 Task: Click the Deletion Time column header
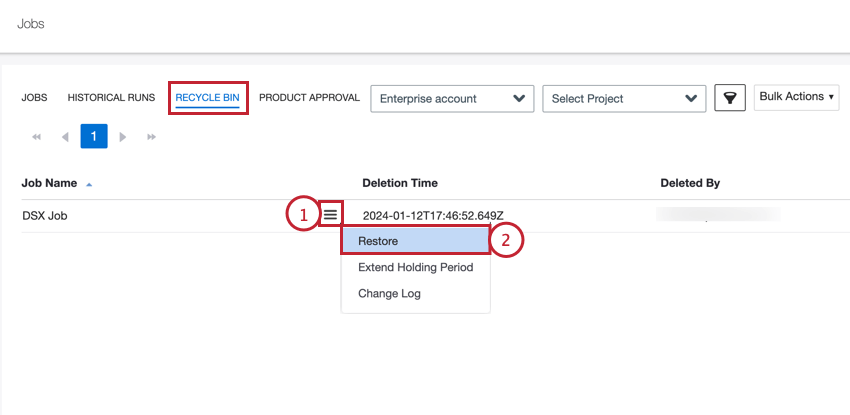(x=399, y=183)
